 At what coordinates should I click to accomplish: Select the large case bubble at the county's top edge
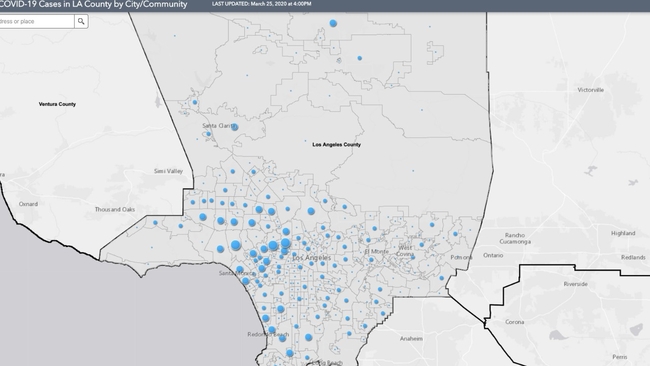[333, 23]
